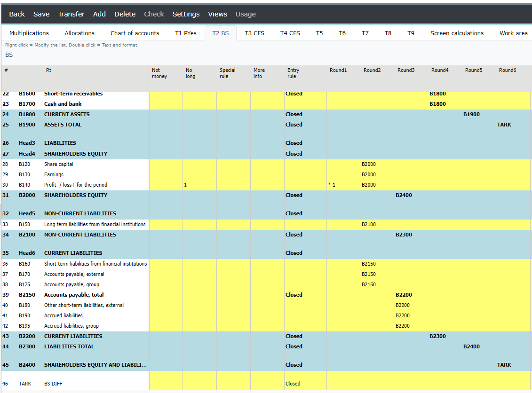Open the Settings menu
532x393 pixels.
(186, 14)
